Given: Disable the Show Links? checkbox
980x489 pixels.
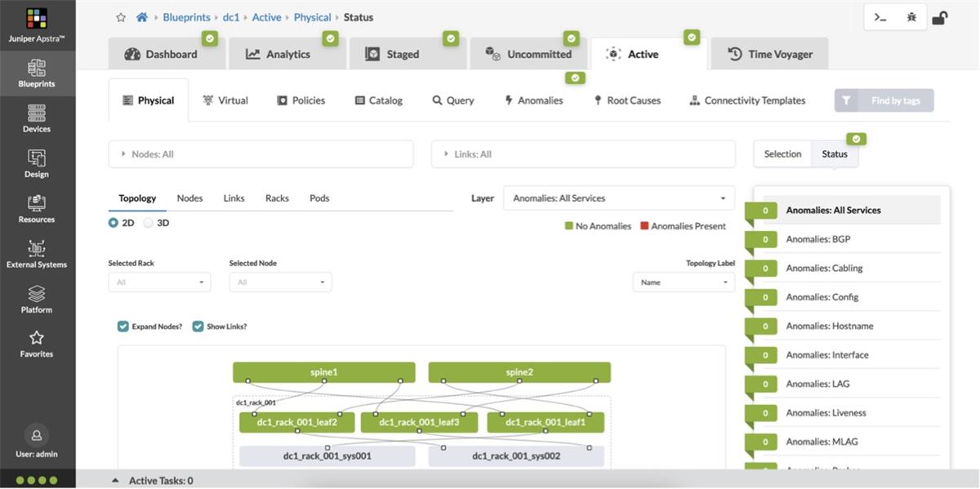Looking at the screenshot, I should pos(198,326).
